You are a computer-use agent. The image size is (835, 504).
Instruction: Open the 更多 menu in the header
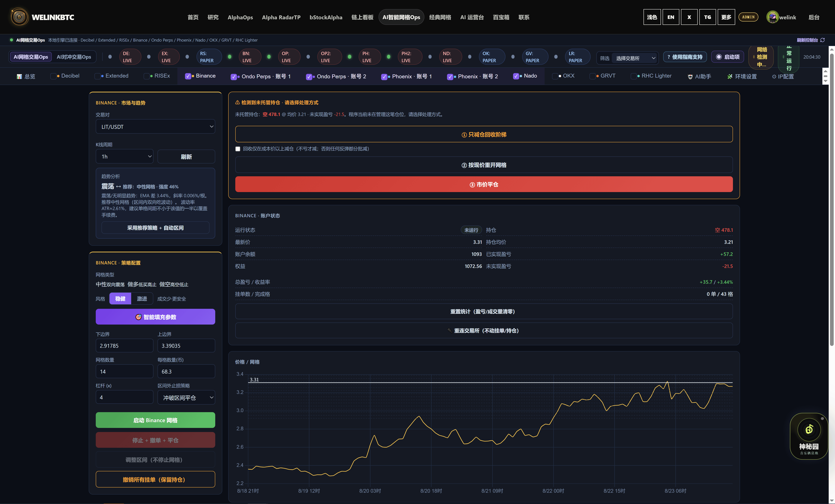click(726, 17)
